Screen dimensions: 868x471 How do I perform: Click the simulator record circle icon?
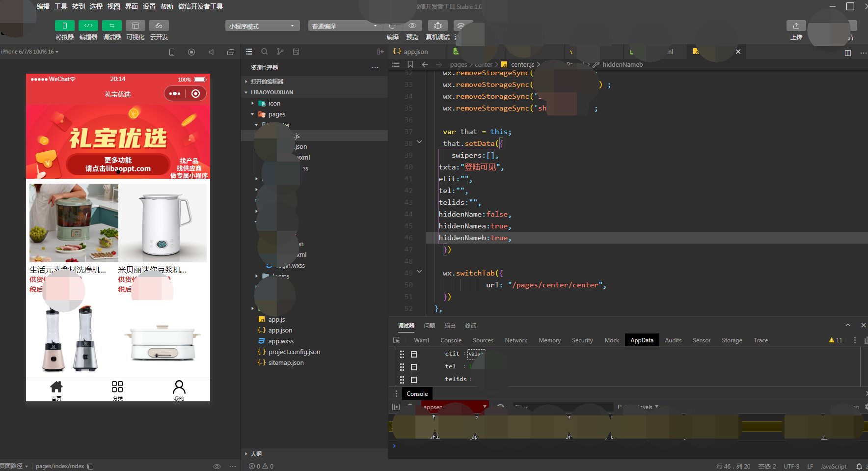(x=191, y=52)
